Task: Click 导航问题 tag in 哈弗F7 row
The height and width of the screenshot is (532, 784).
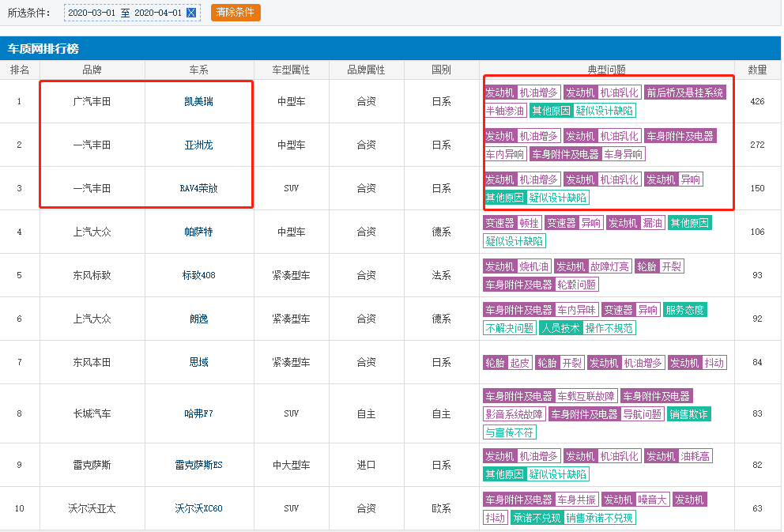Action: (x=642, y=414)
